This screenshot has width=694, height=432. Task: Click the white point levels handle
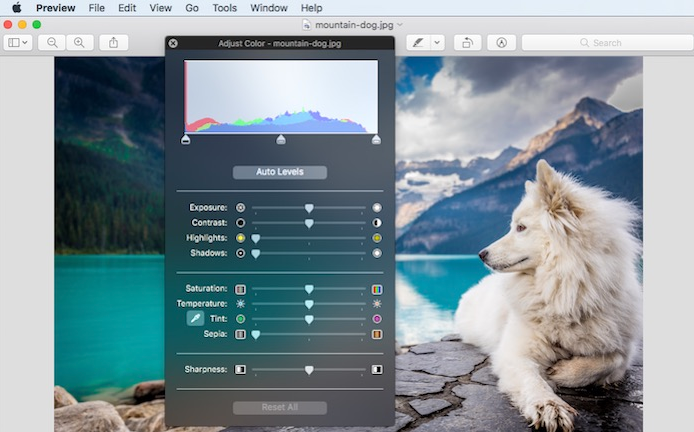(376, 140)
